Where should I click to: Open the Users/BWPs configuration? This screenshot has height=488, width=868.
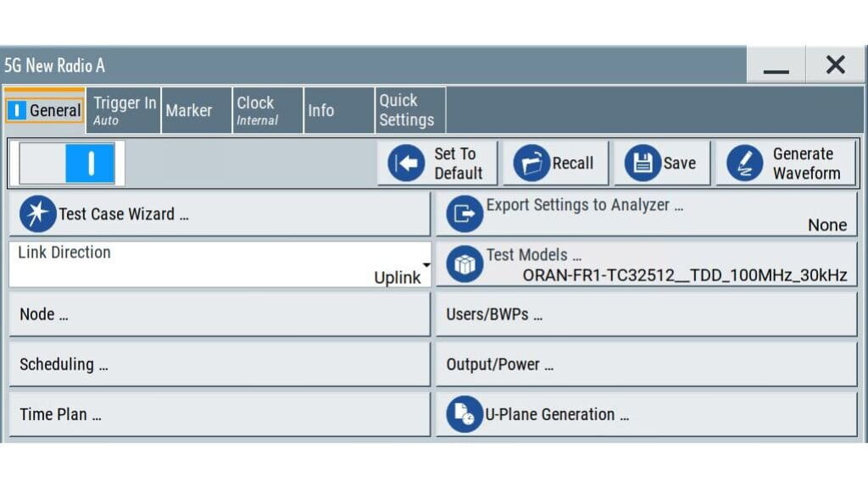647,314
